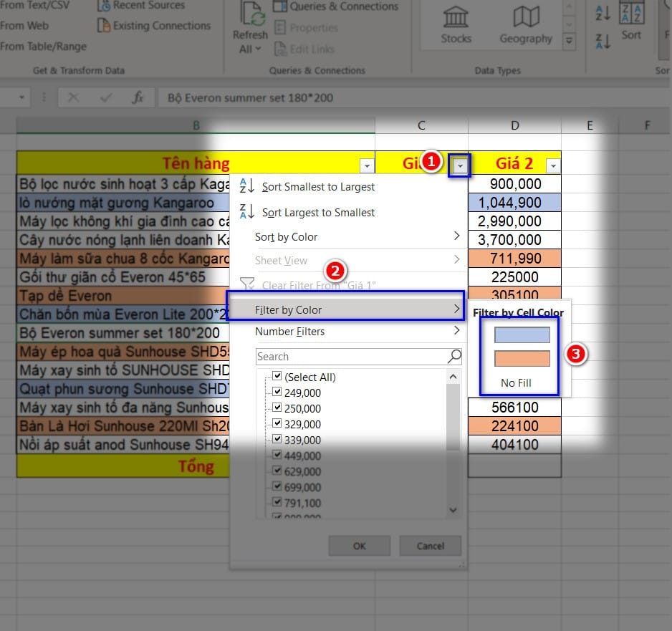
Task: Pick the orange cell color swatch
Action: (522, 359)
